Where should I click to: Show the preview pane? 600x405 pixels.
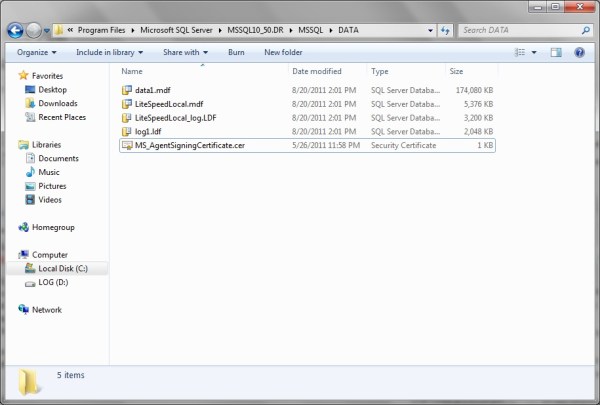[x=559, y=52]
